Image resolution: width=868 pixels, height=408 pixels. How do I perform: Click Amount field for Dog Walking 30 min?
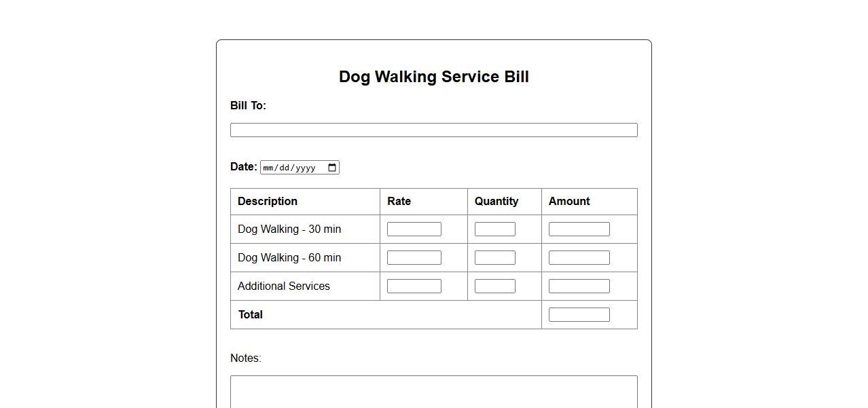coord(579,229)
